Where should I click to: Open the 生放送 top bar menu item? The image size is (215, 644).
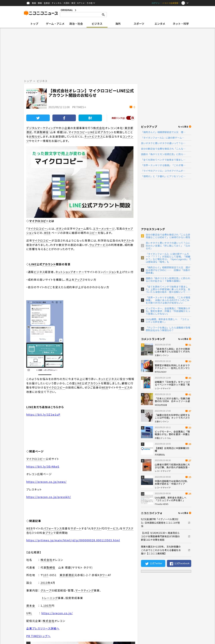[47, 3]
